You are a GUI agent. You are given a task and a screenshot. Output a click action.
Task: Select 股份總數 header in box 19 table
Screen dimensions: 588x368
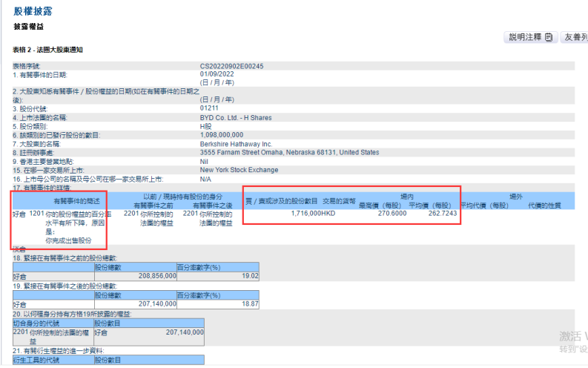[108, 295]
